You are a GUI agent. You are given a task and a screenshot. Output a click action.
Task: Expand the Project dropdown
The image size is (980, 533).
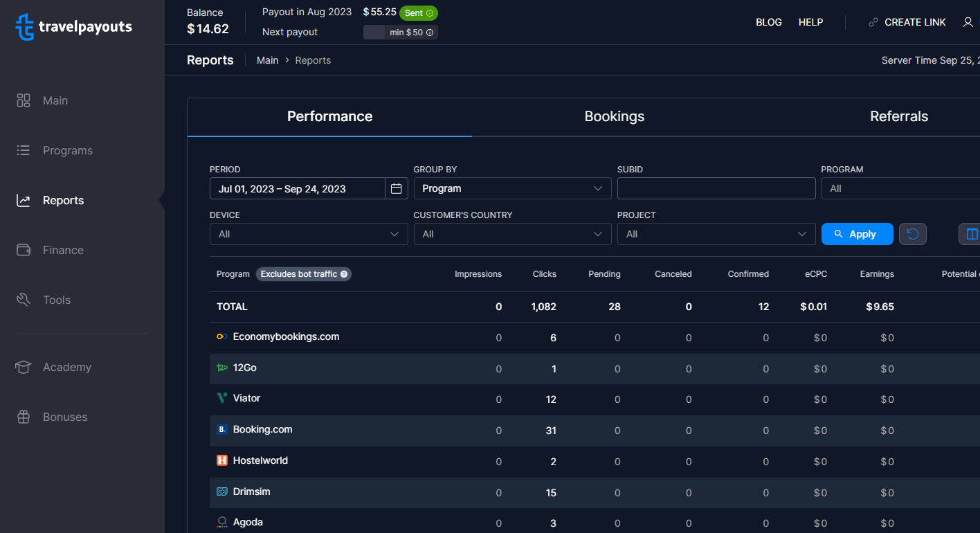click(716, 234)
